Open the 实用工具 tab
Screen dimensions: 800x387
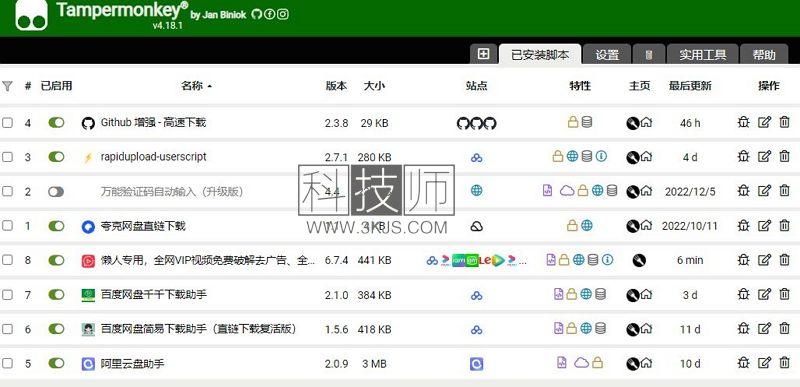click(x=703, y=55)
